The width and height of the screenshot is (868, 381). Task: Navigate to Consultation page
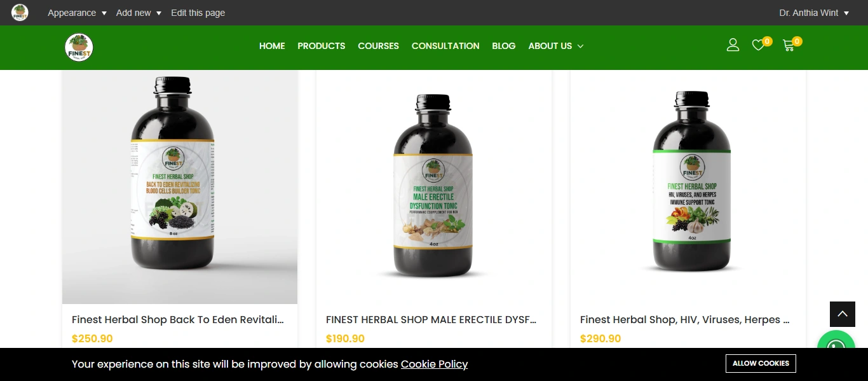click(x=445, y=46)
